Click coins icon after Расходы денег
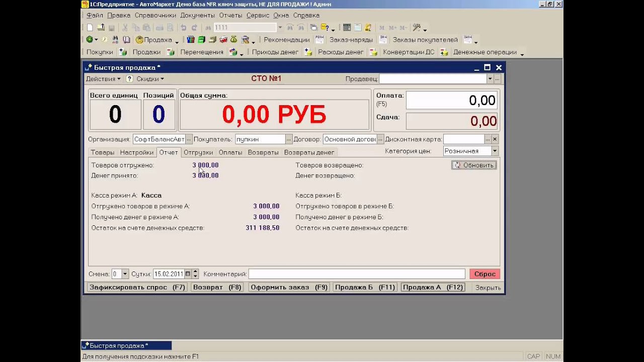Image resolution: width=644 pixels, height=362 pixels. (373, 52)
